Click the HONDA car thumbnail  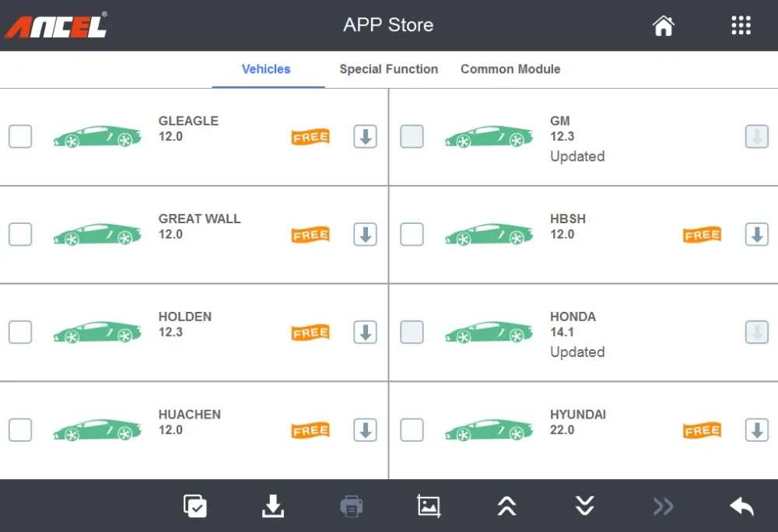tap(489, 332)
